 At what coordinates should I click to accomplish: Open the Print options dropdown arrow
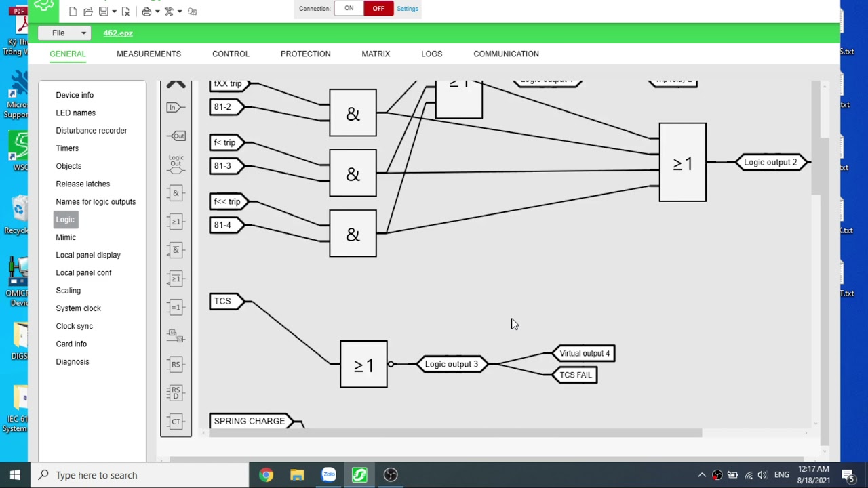point(157,12)
